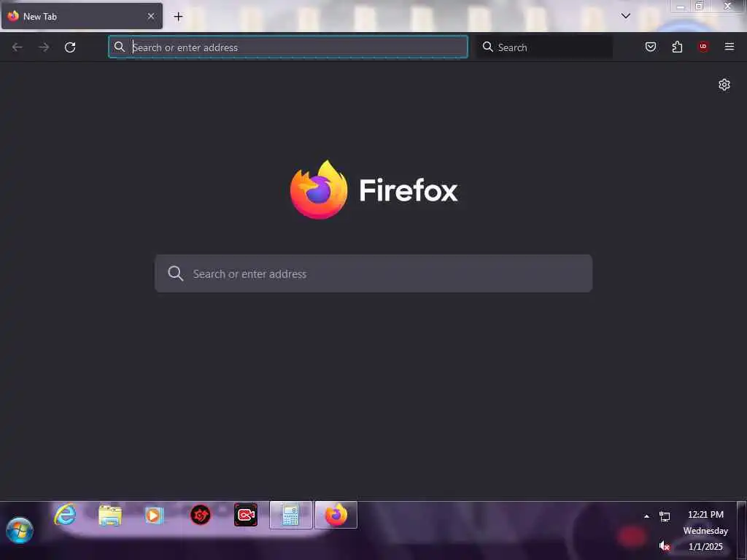Focus the address bar at top
Screen dimensions: 747x560
pos(288,47)
